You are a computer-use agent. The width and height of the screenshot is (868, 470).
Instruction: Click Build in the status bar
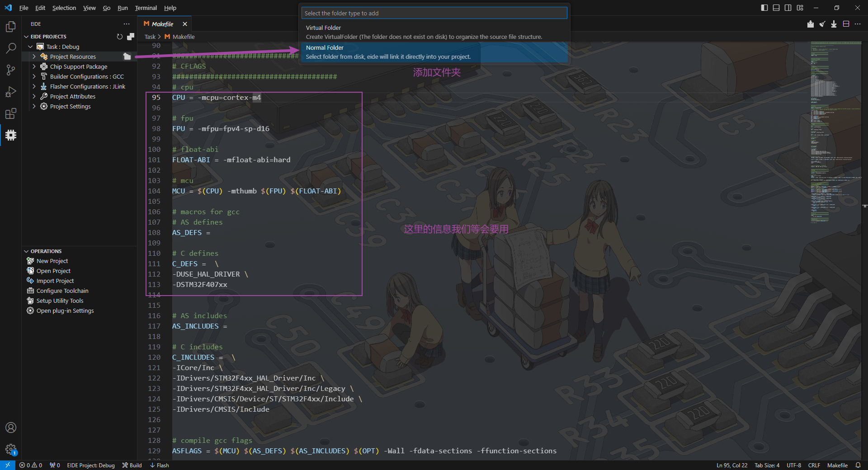[132, 465]
